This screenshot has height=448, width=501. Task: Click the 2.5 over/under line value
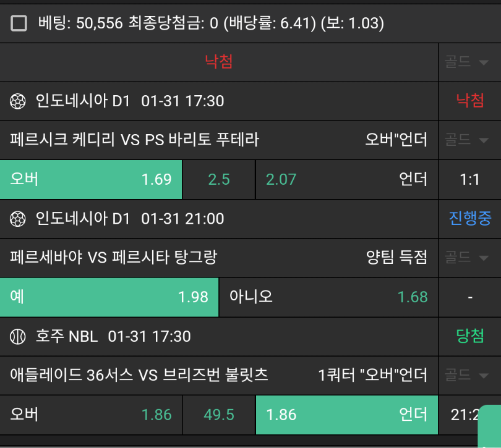tap(219, 179)
